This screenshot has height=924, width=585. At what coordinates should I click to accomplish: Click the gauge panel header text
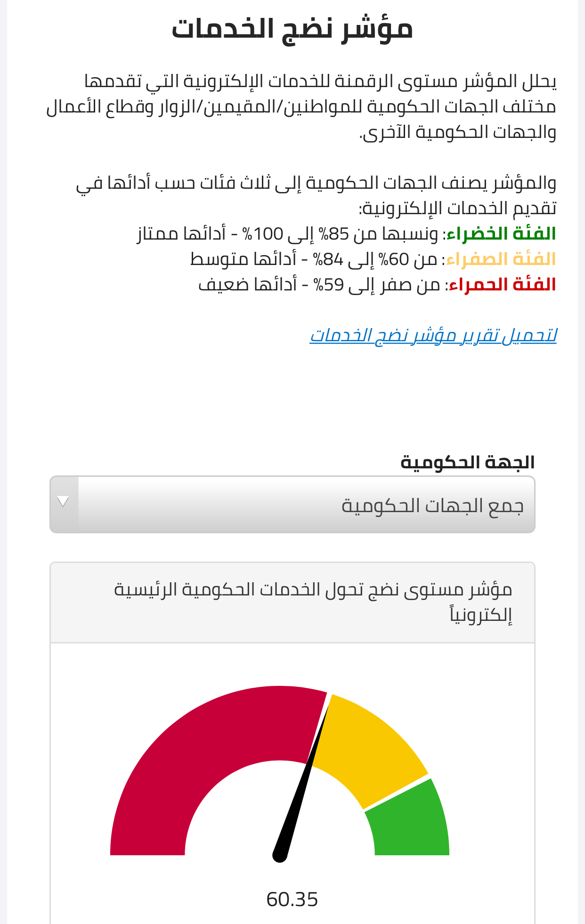pos(313,602)
